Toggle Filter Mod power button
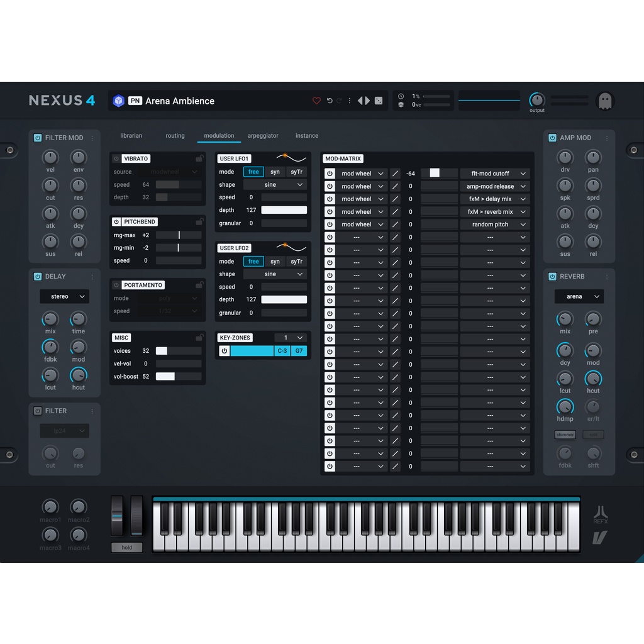644x644 pixels. click(x=37, y=138)
